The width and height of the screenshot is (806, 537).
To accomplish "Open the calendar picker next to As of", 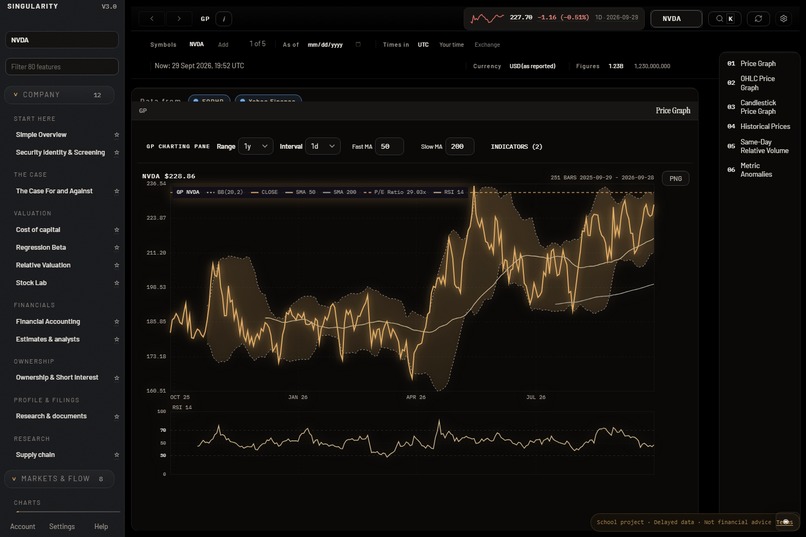I will [358, 45].
